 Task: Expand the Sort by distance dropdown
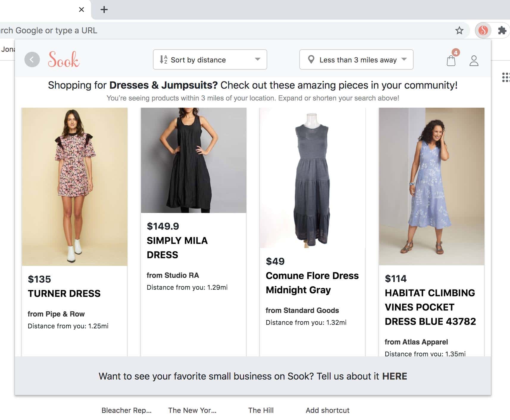click(x=210, y=60)
